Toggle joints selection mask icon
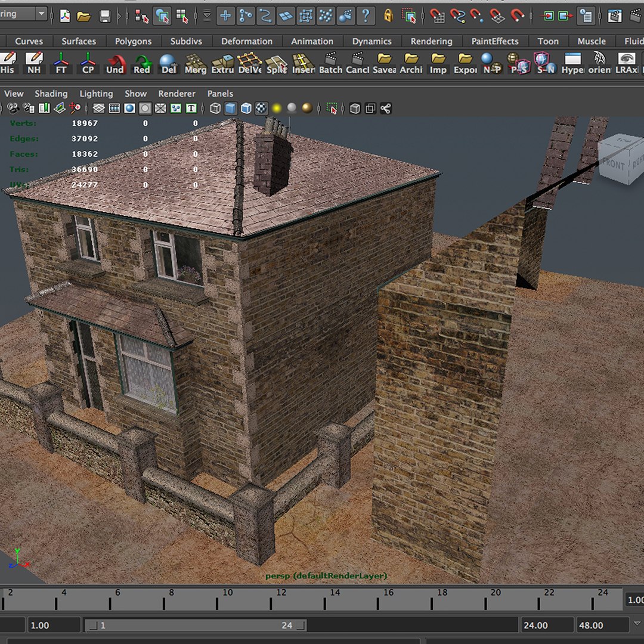This screenshot has height=644, width=644. tap(246, 16)
